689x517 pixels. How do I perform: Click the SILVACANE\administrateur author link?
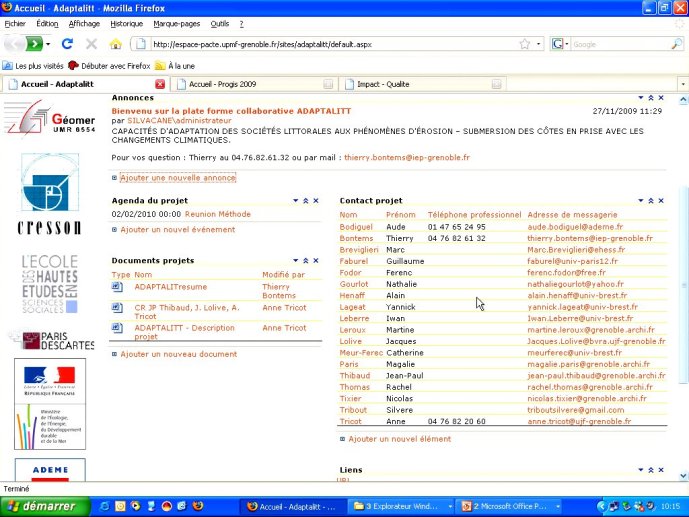point(179,120)
